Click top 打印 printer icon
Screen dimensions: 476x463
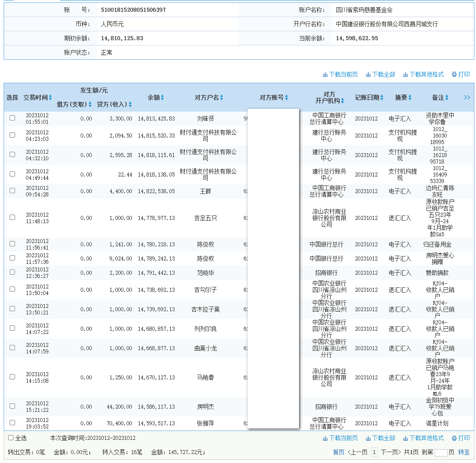tap(454, 75)
